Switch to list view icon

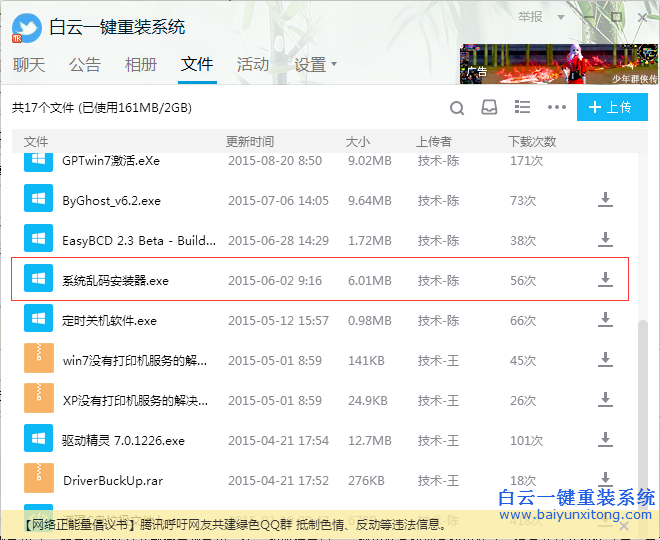click(522, 108)
